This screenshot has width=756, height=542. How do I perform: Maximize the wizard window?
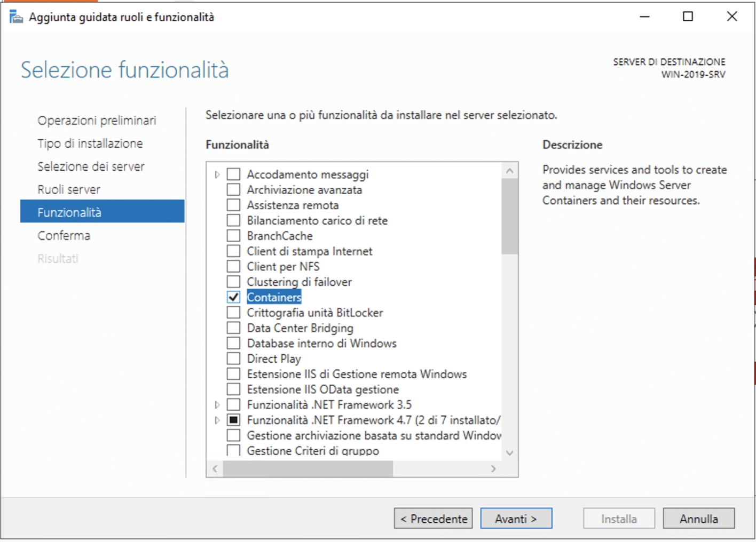[x=688, y=17]
